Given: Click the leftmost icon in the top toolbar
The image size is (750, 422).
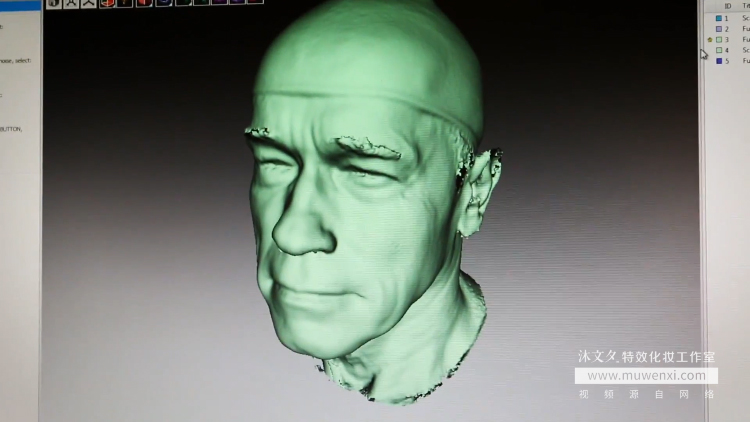Looking at the screenshot, I should tap(54, 3).
